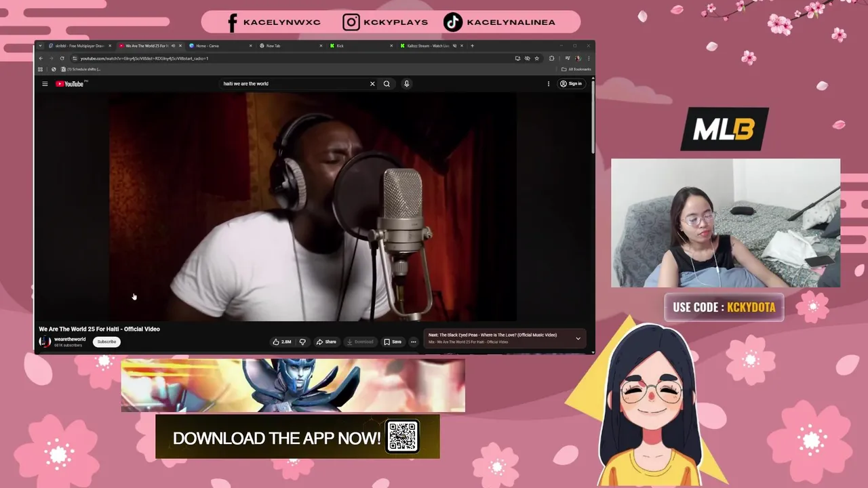The height and width of the screenshot is (488, 868).
Task: Subscribe to wearetheworld channel
Action: click(106, 342)
